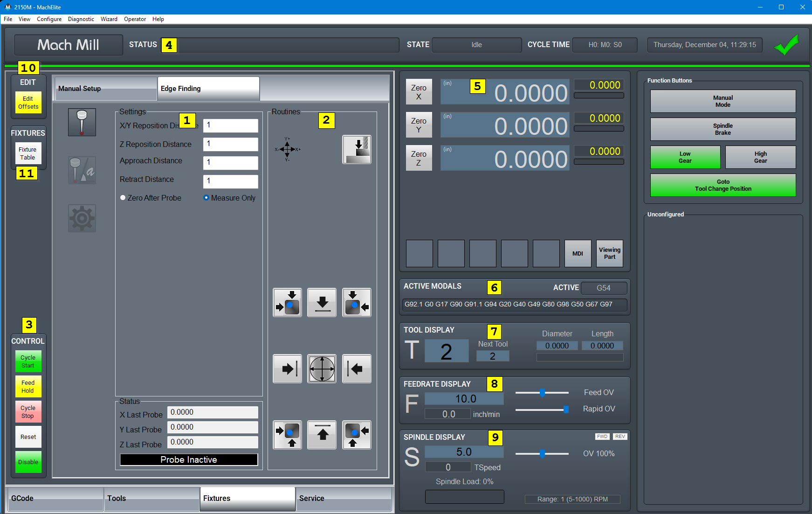Screen dimensions: 812x514
Task: Select the Measure Only radio button
Action: point(206,198)
